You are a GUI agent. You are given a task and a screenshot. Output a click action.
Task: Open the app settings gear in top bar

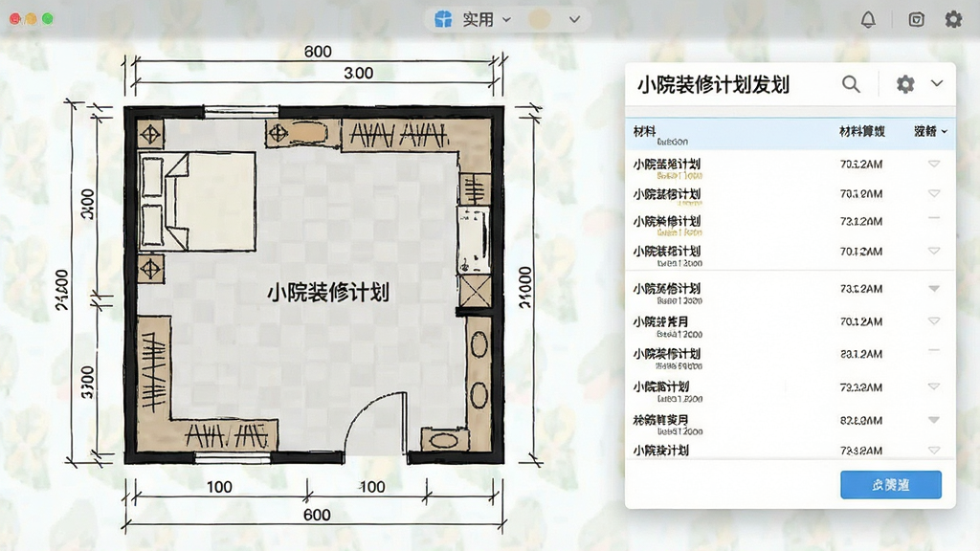(x=953, y=19)
